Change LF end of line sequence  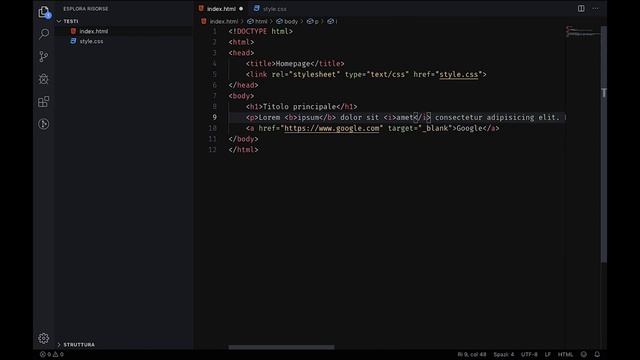(547, 354)
